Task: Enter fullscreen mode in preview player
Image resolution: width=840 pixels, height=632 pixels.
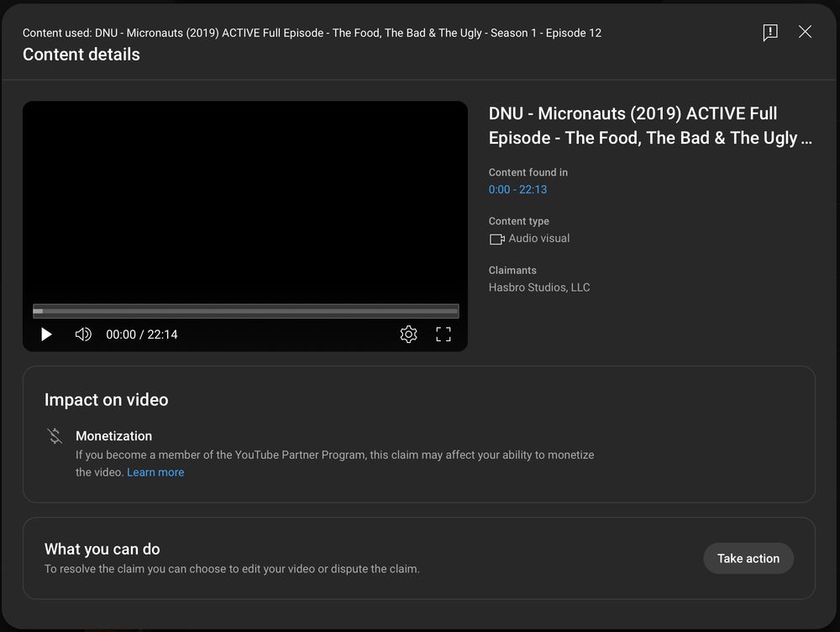Action: point(443,334)
